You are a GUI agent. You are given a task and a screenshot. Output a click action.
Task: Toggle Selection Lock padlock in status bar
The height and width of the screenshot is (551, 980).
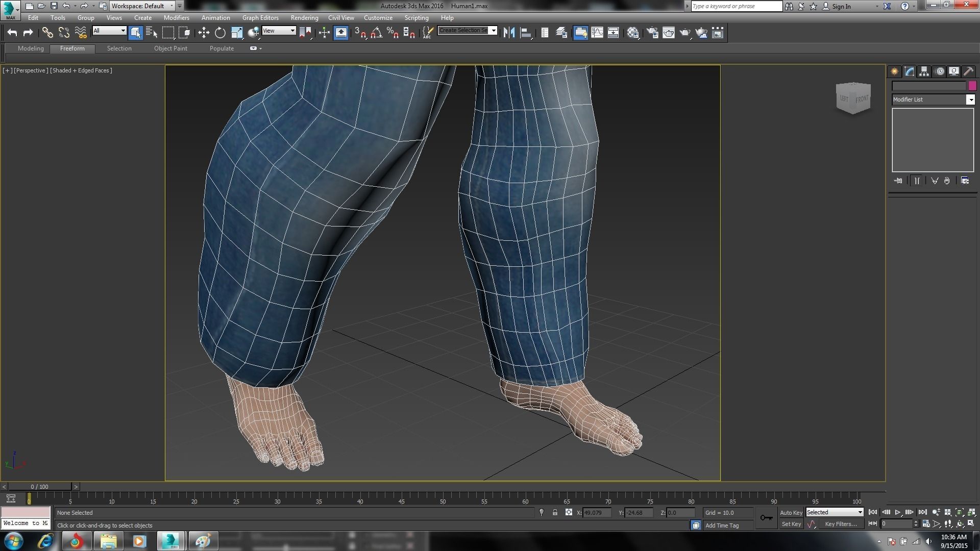point(555,512)
